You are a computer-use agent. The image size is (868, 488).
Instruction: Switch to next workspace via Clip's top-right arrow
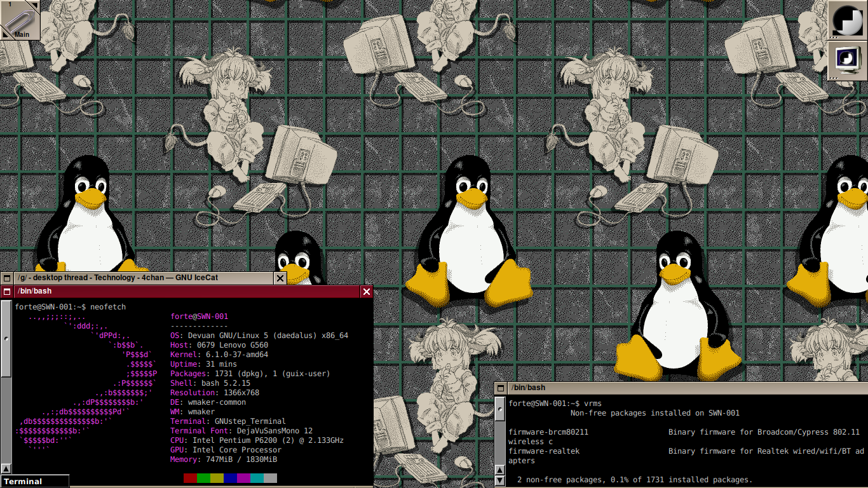[x=36, y=4]
